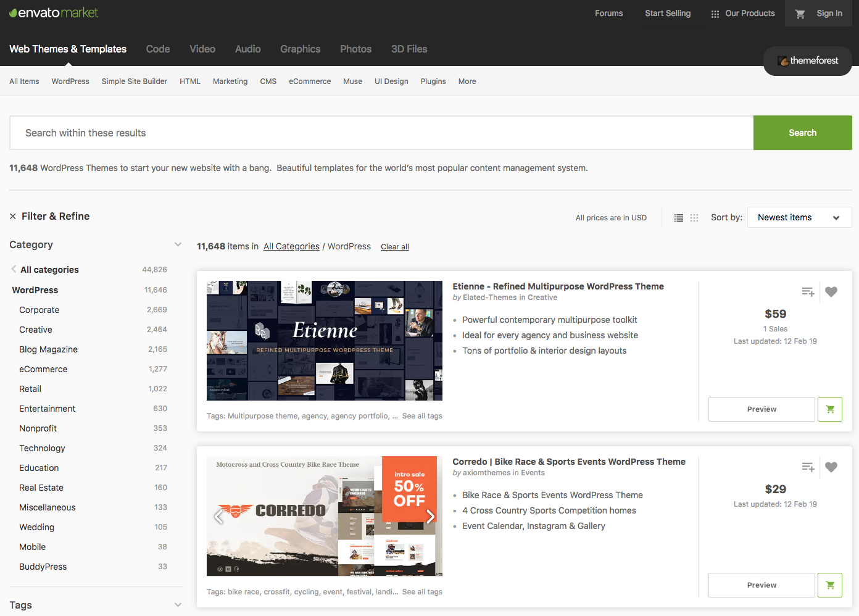
Task: Open the All Items submenu link
Action: click(x=24, y=81)
